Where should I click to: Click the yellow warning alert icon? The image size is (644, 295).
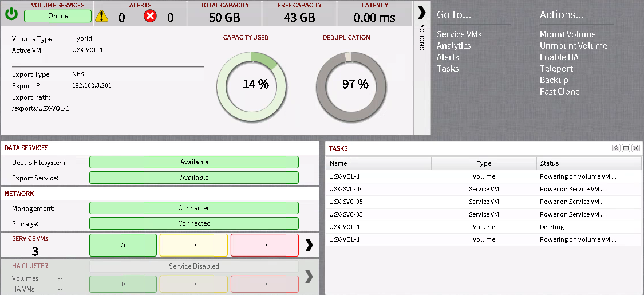pyautogui.click(x=102, y=16)
